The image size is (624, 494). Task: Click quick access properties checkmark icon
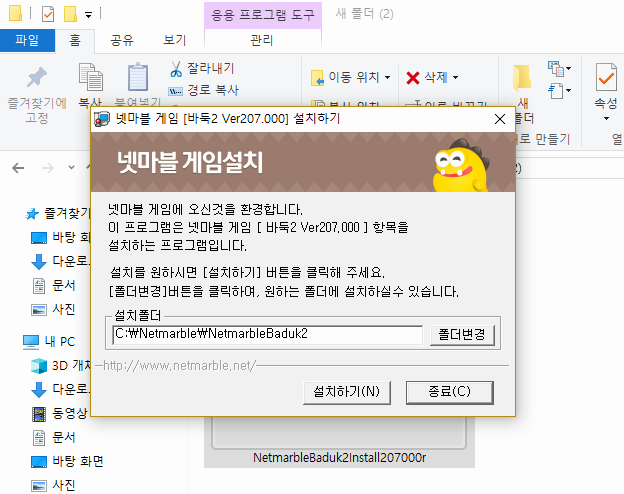pos(48,14)
